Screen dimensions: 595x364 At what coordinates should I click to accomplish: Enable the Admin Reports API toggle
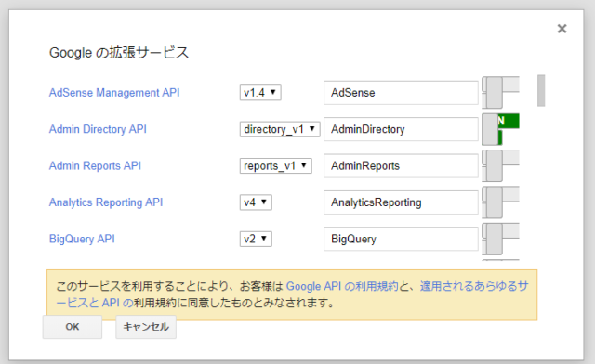(x=500, y=165)
